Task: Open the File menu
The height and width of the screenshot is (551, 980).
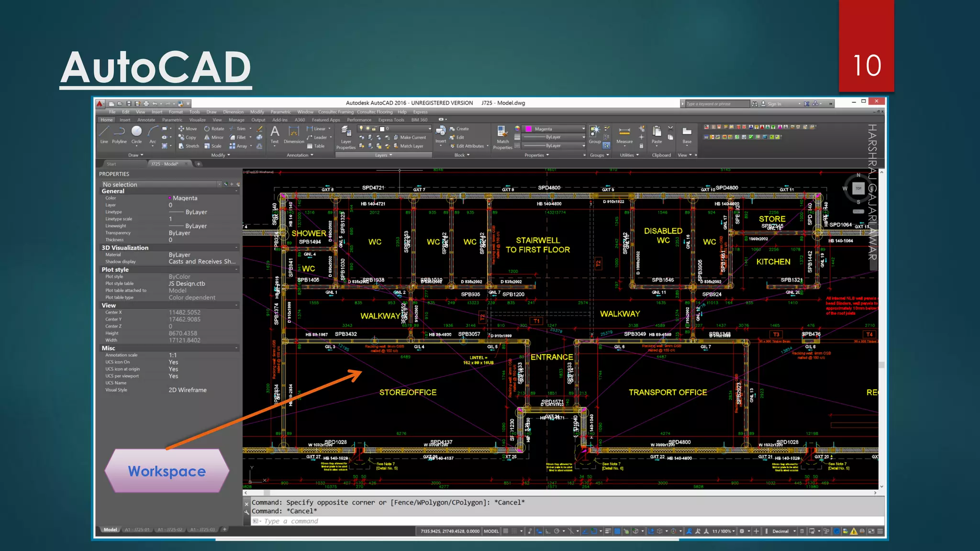Action: [x=112, y=112]
